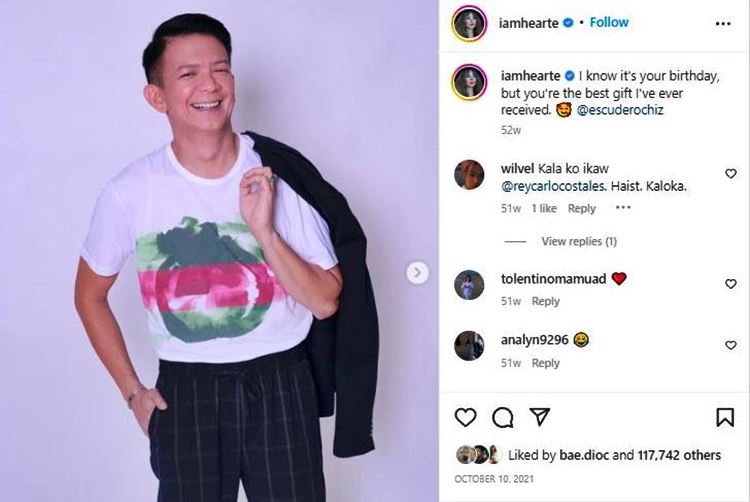This screenshot has width=750, height=502.
Task: Follow the iamhearte account
Action: coord(609,22)
